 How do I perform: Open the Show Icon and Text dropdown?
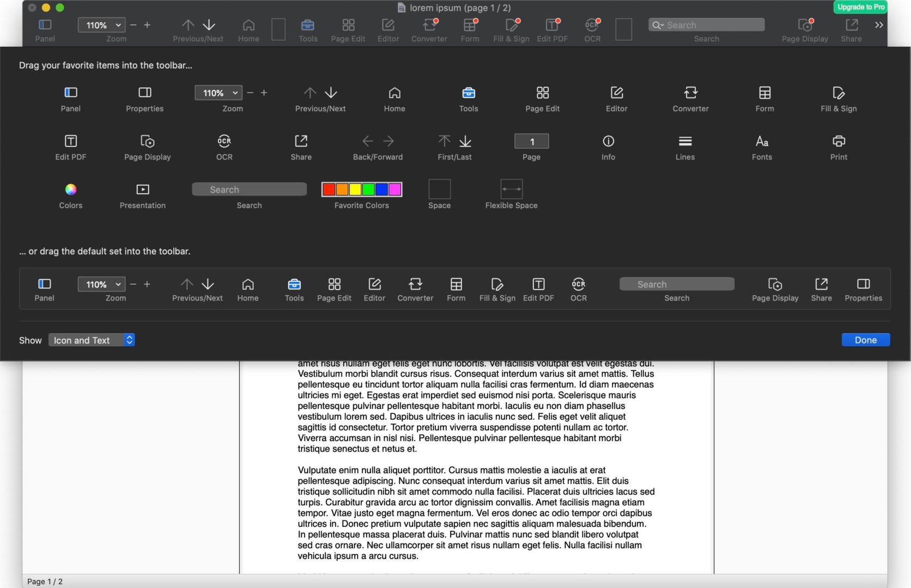coord(91,340)
